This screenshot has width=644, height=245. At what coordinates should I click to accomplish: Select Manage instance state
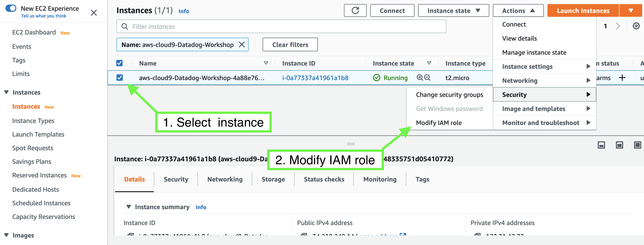click(x=534, y=52)
